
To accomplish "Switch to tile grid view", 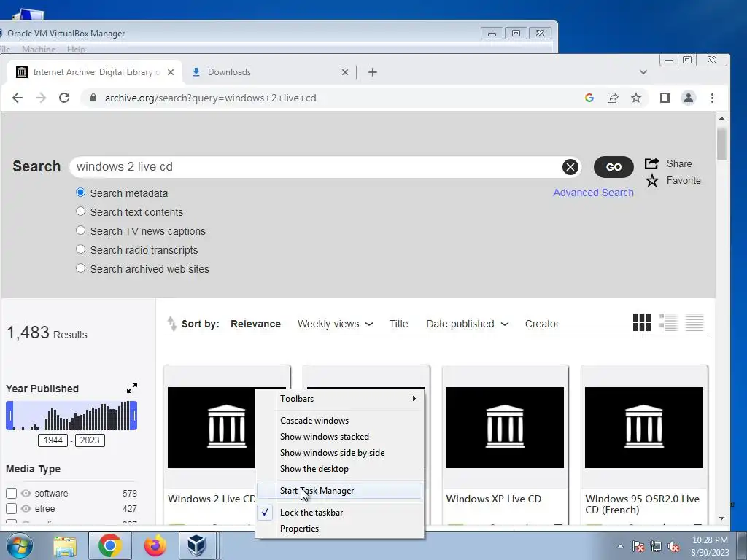I will tap(642, 322).
